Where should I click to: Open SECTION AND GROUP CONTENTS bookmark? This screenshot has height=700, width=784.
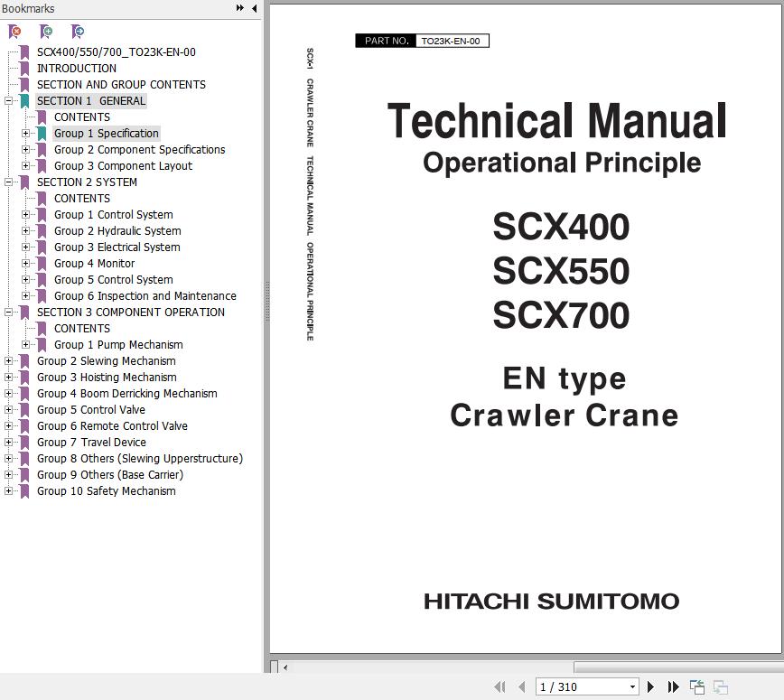point(121,85)
